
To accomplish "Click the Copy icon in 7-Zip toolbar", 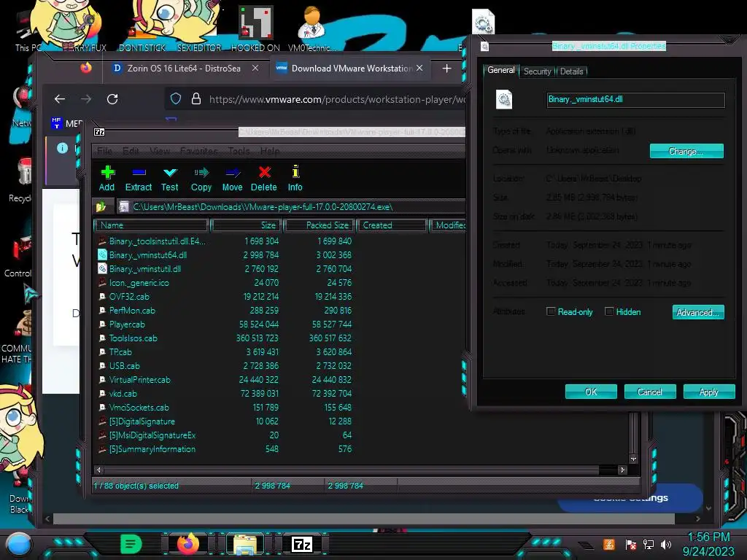I will pos(201,179).
